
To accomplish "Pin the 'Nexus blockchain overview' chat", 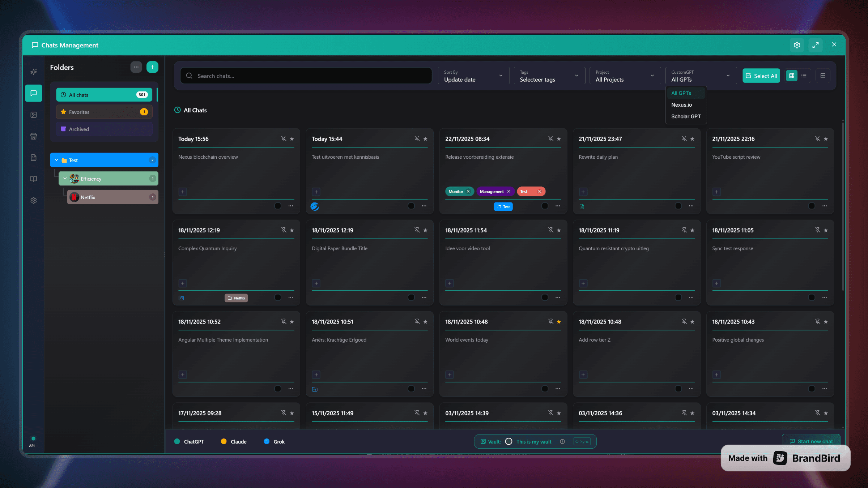I will 284,138.
